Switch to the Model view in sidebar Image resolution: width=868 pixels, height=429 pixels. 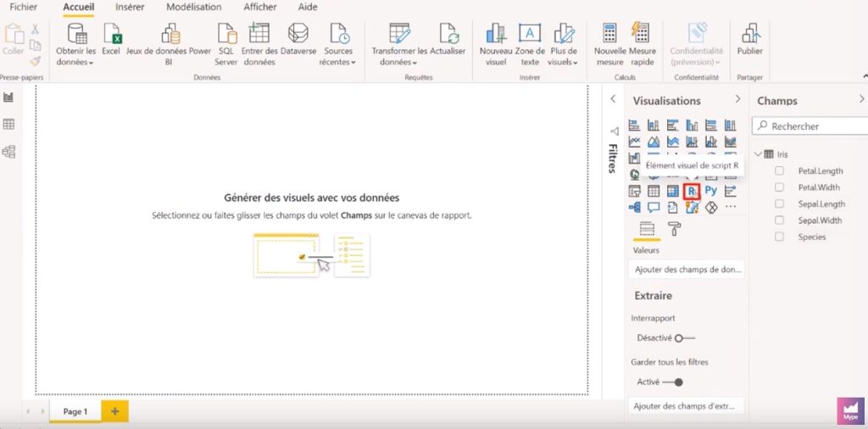(x=8, y=151)
